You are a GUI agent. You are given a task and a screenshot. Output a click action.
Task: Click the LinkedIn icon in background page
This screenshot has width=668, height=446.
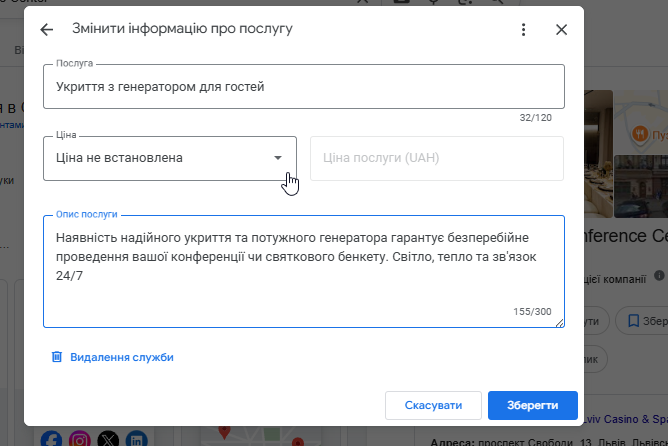137,438
